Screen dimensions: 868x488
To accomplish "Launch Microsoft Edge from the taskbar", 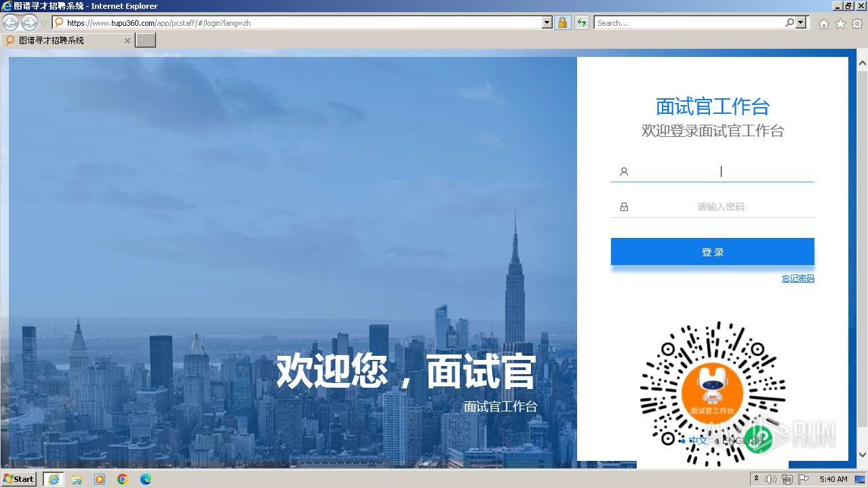I will click(x=146, y=479).
